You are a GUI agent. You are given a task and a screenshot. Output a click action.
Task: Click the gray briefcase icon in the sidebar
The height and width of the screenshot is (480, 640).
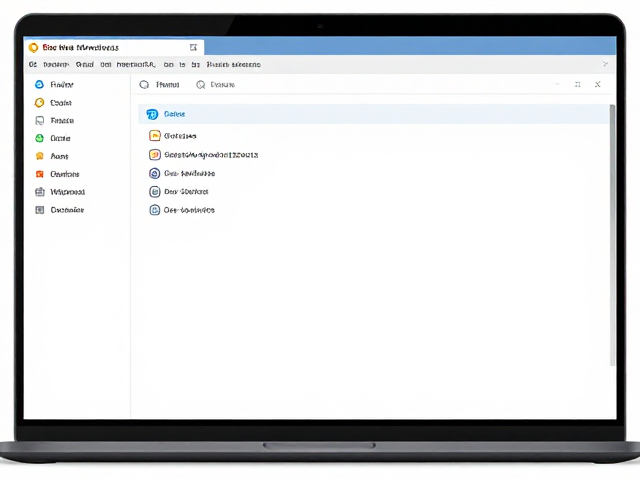coord(40,192)
